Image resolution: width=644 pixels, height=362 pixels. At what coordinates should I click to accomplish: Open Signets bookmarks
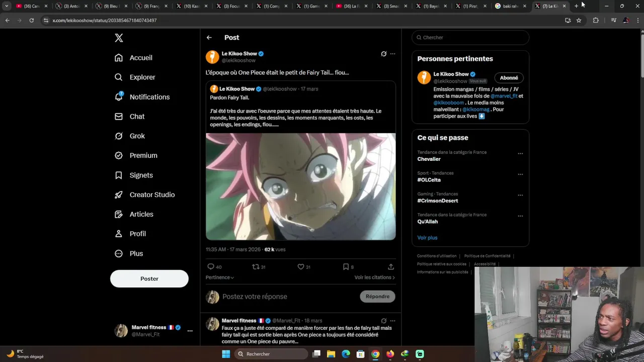[x=134, y=175]
